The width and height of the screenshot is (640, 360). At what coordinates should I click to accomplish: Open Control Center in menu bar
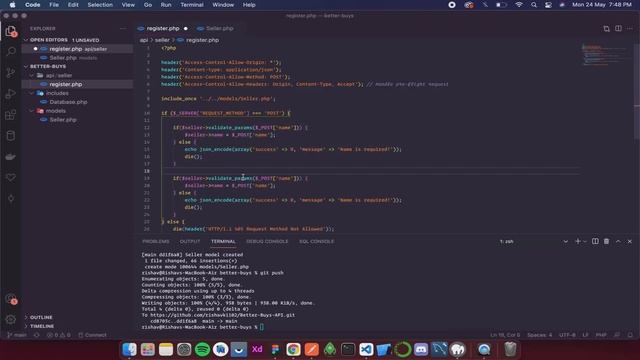point(548,5)
